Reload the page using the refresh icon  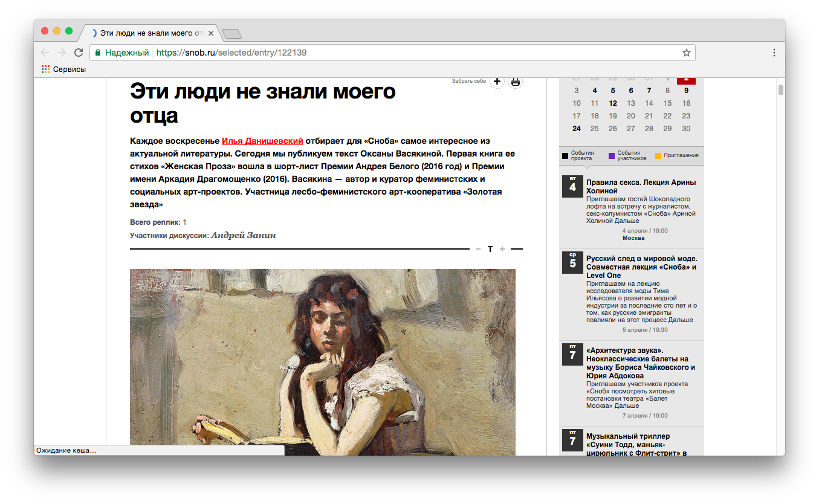(79, 53)
